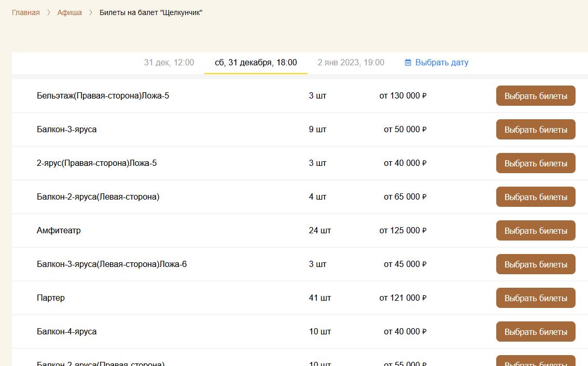588x366 pixels.
Task: Click Выбрать билеты for Балкон-3-яруса
Action: point(536,130)
